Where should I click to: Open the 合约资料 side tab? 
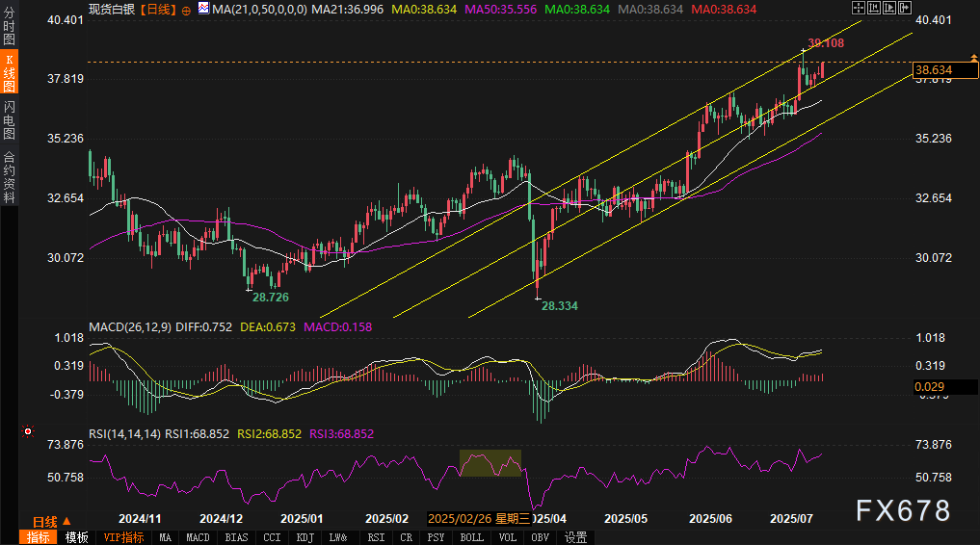tap(9, 176)
